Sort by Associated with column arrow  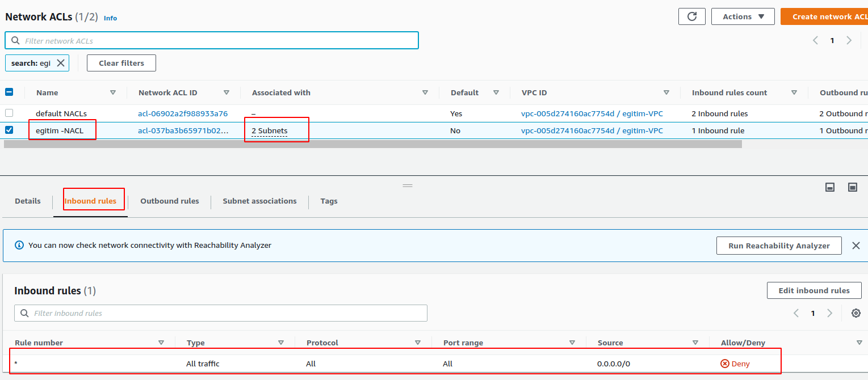pyautogui.click(x=425, y=92)
